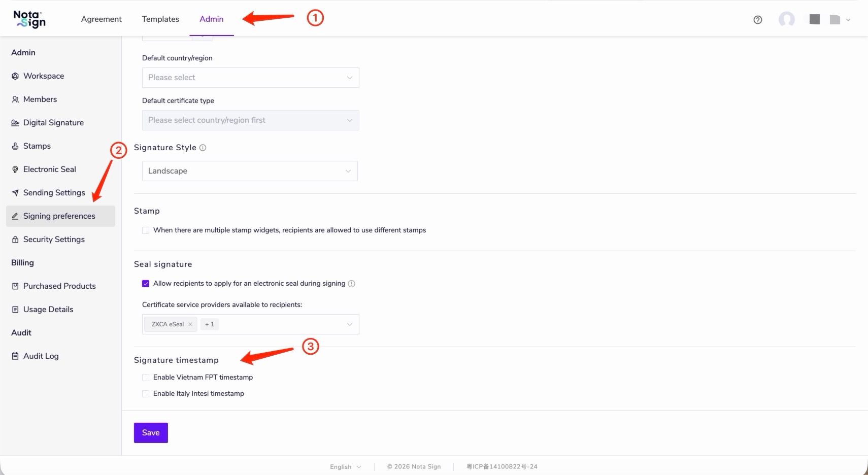Screen dimensions: 868x475
Task: Uncheck allow recipients to apply electronic seal
Action: click(146, 284)
